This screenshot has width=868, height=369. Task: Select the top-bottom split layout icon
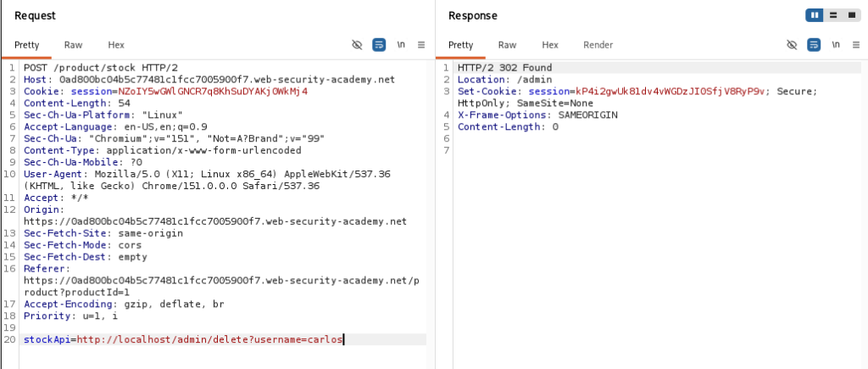pos(832,15)
